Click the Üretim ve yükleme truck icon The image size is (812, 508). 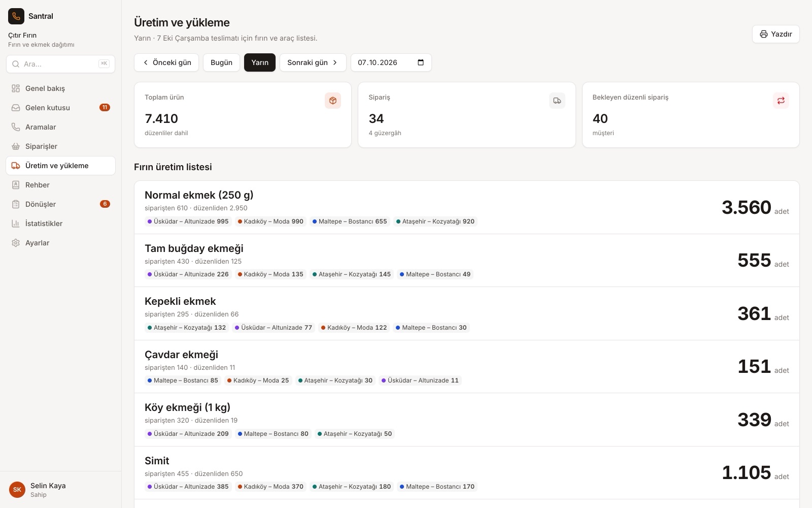tap(16, 166)
